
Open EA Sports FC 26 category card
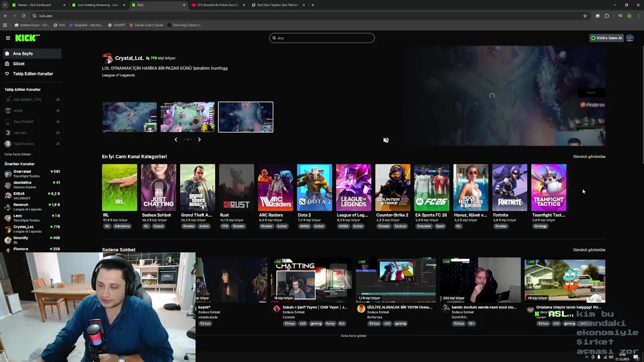(432, 188)
